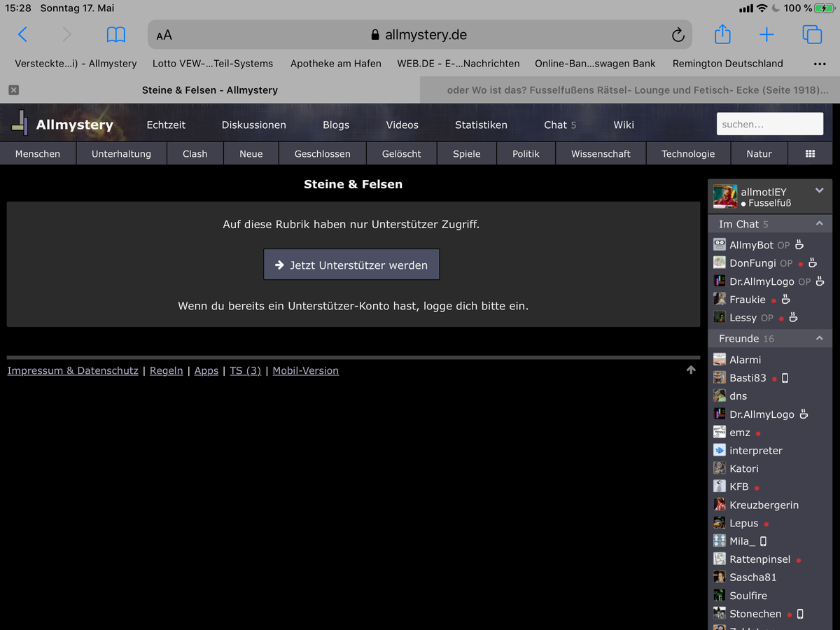
Task: Open the grid of all categories
Action: (810, 153)
